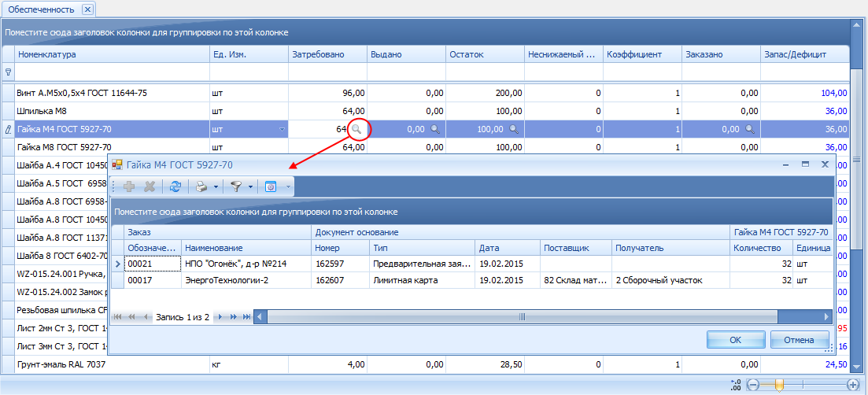Confirm with the OK button

pyautogui.click(x=735, y=340)
